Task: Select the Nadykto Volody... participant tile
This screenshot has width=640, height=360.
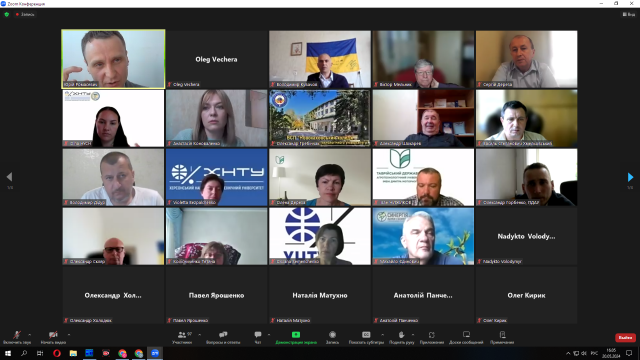Action: (x=527, y=236)
